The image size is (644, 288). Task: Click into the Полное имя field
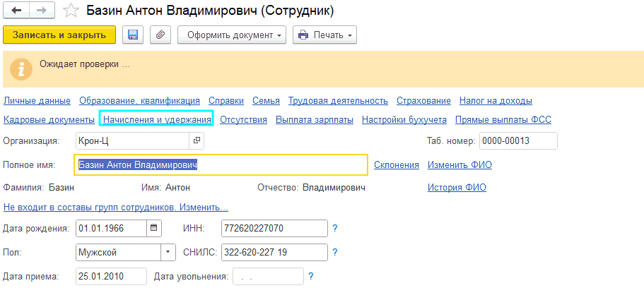221,165
